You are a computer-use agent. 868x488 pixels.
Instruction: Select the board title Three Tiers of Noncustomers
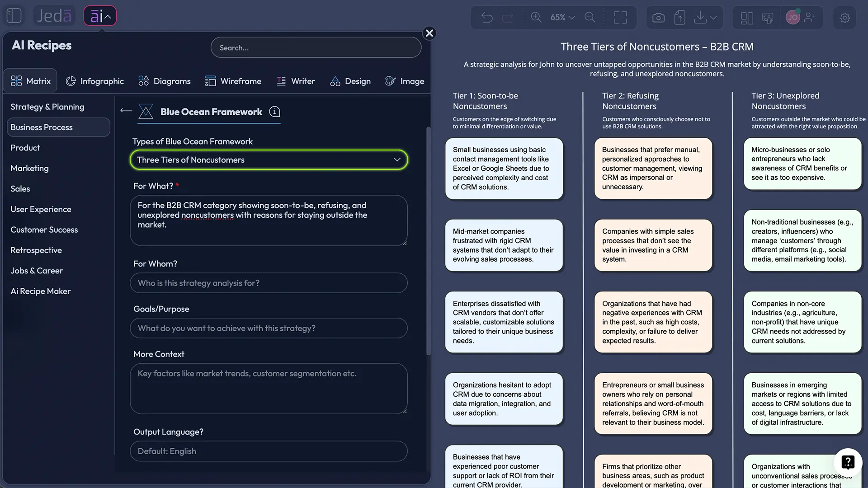pos(657,47)
